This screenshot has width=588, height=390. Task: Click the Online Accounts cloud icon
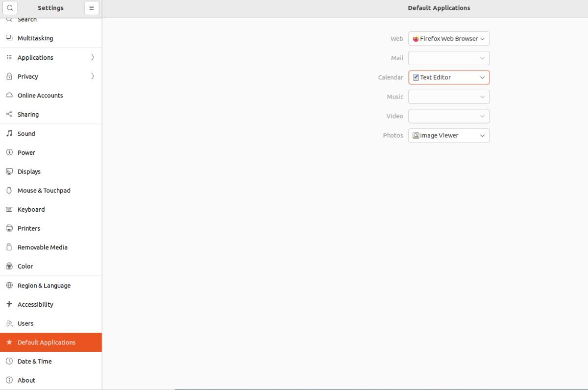(x=9, y=96)
